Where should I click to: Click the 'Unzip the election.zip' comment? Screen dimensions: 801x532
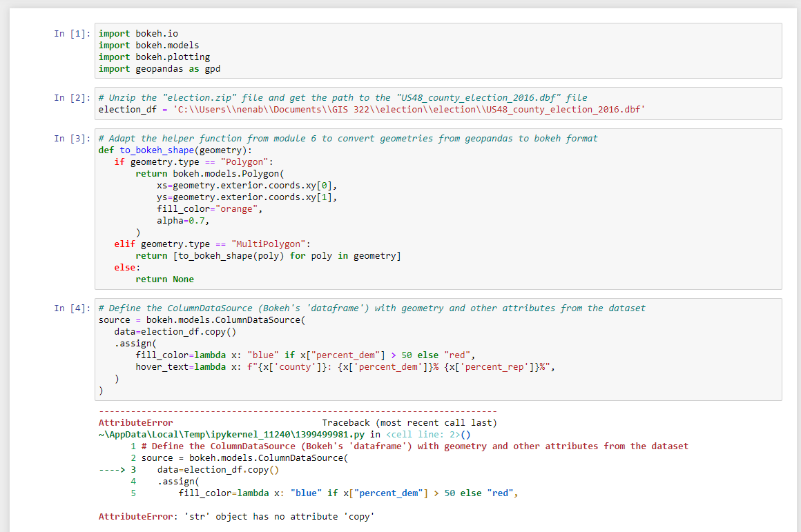click(342, 98)
